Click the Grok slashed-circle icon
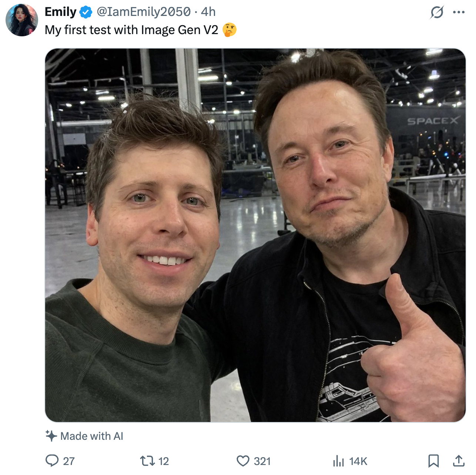 [x=437, y=13]
